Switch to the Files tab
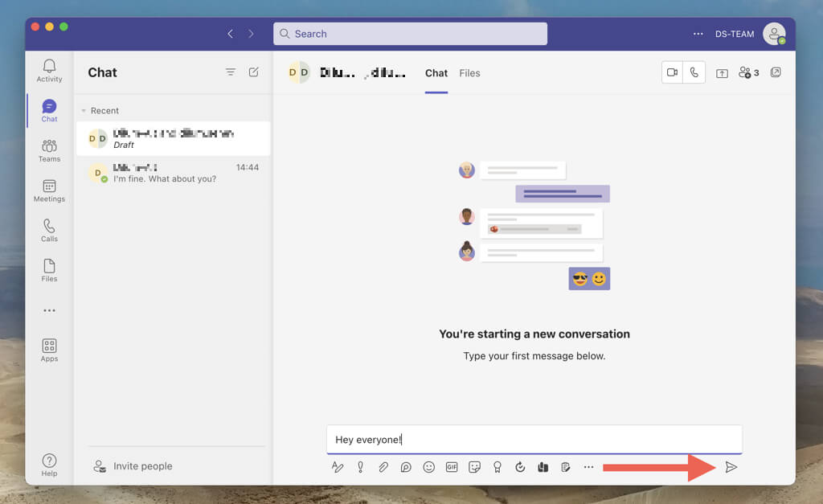The image size is (823, 504). point(469,73)
